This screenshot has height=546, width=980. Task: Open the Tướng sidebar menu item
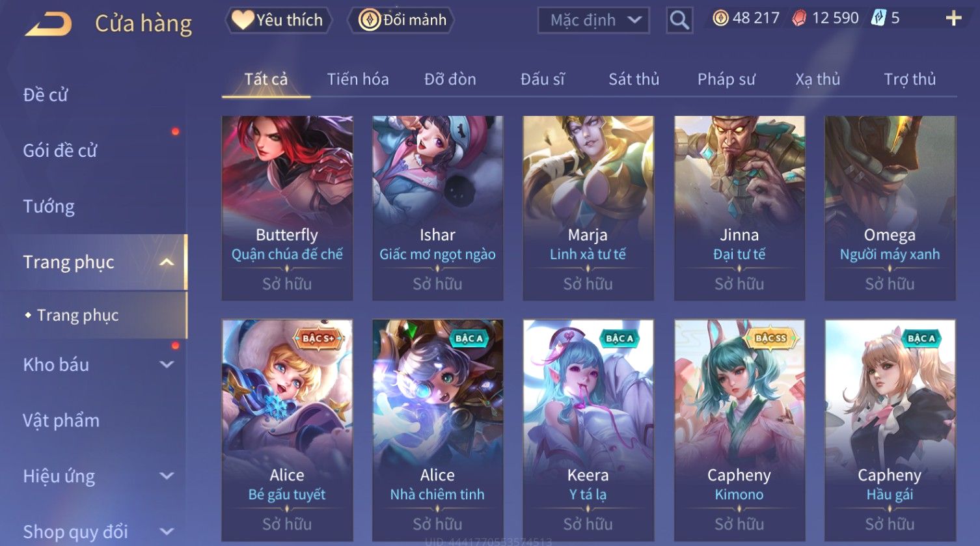coord(49,207)
